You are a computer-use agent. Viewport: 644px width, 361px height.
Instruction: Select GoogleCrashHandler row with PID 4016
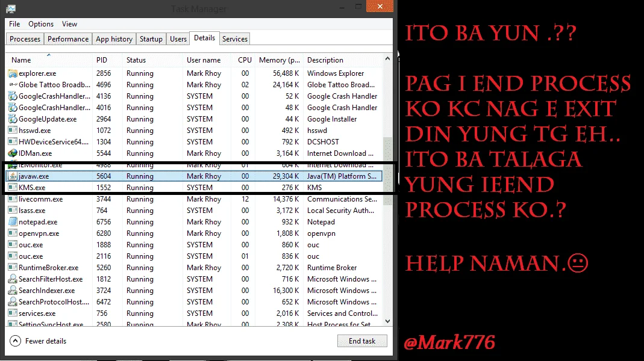195,108
